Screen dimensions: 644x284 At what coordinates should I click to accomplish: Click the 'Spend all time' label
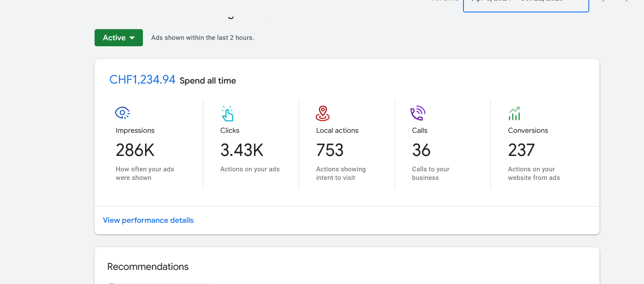(208, 81)
